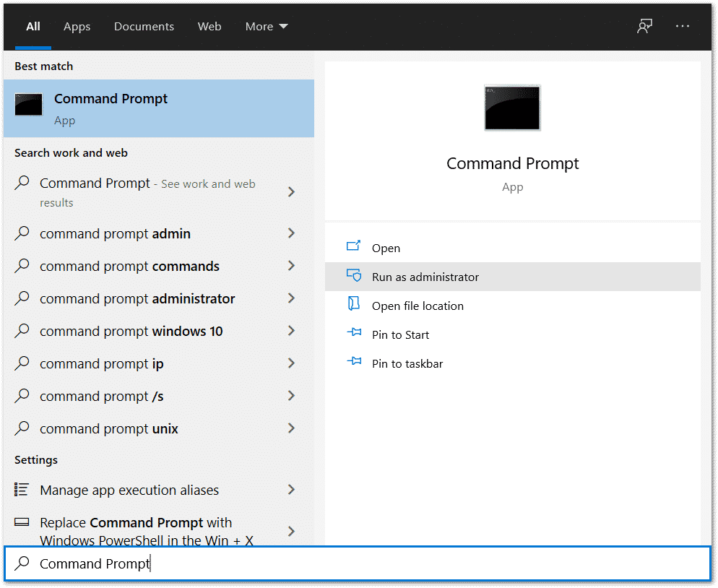Viewport: 718px width, 588px height.
Task: Expand chevron for 'command prompt windows 10'
Action: [x=291, y=331]
